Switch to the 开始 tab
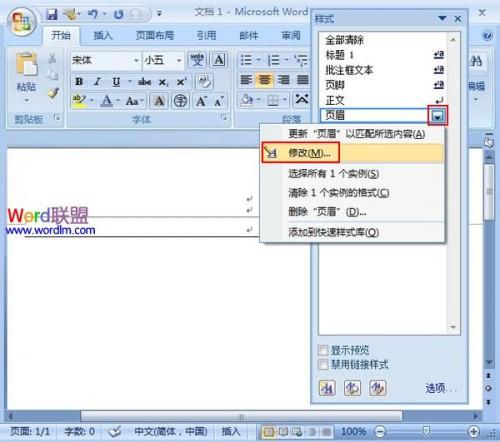500x442 pixels. point(61,35)
